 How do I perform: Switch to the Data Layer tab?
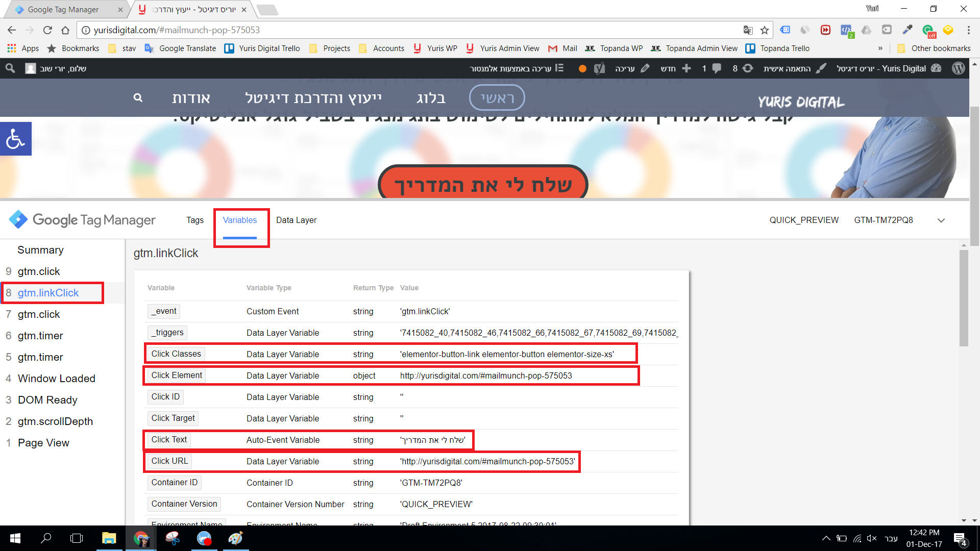point(296,220)
